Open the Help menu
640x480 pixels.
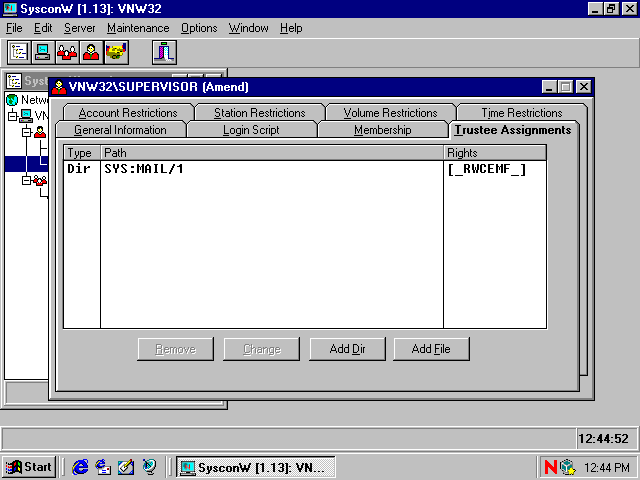coord(291,28)
